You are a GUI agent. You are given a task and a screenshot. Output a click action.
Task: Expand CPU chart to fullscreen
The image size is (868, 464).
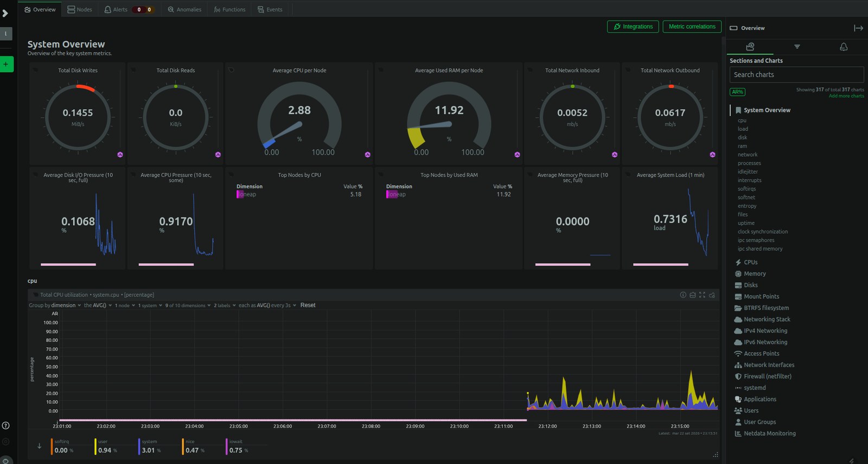click(x=702, y=295)
